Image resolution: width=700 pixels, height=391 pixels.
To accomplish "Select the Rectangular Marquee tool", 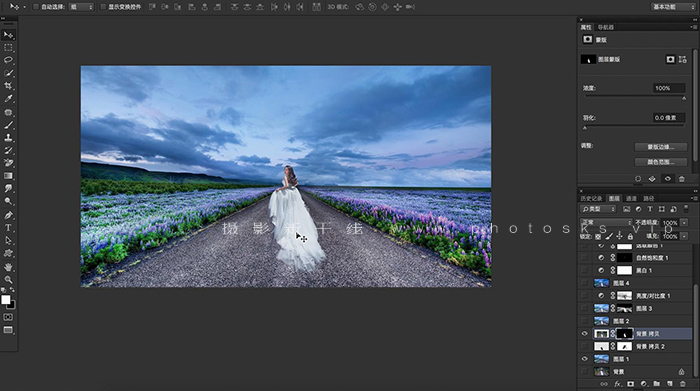I will pos(8,47).
